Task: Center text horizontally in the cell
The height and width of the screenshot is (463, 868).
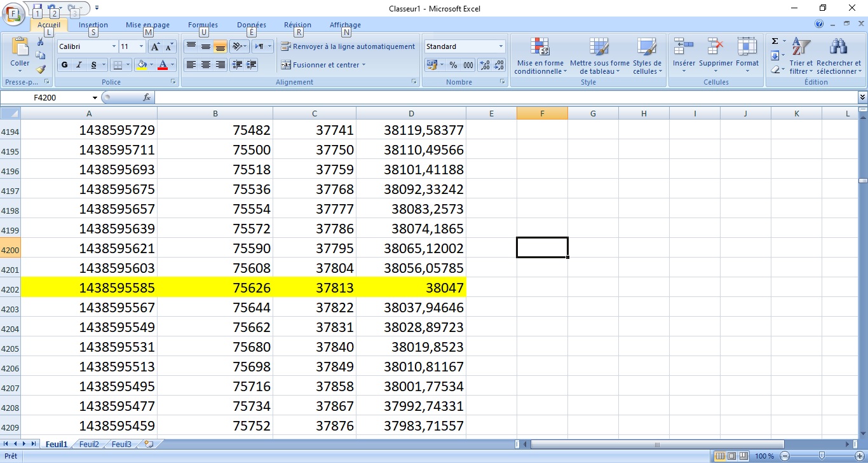Action: pos(205,65)
